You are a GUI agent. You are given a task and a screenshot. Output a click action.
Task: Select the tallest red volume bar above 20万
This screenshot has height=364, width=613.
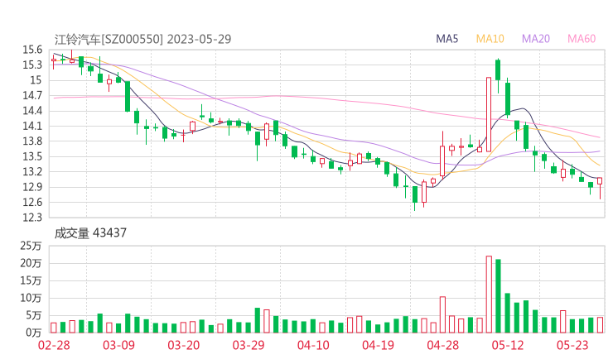click(489, 295)
